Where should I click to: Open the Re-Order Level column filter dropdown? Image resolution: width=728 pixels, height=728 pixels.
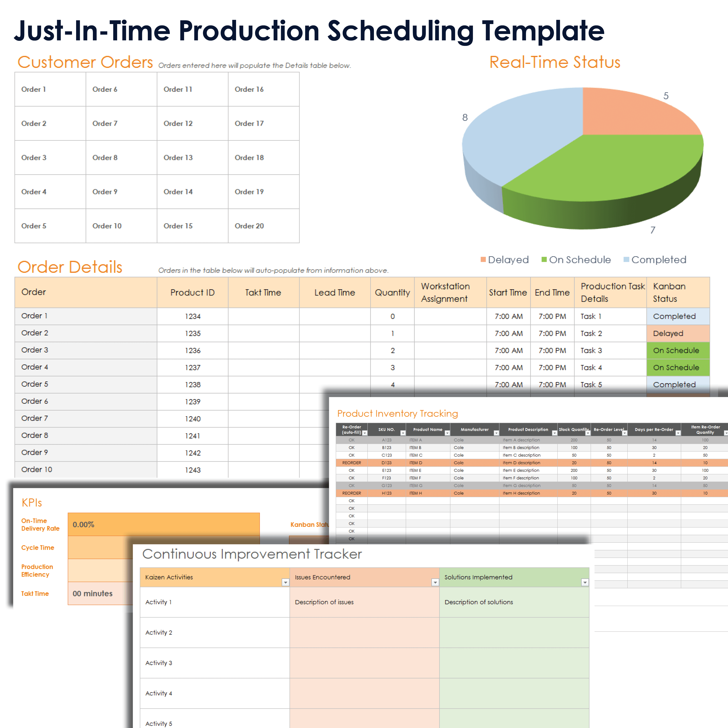pyautogui.click(x=624, y=433)
